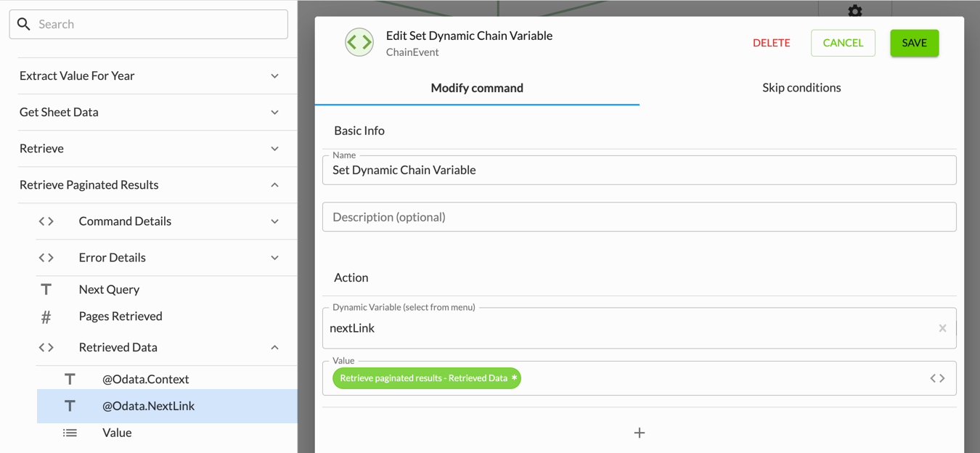The width and height of the screenshot is (980, 453).
Task: Click the code icon beside Error Details
Action: coord(46,258)
